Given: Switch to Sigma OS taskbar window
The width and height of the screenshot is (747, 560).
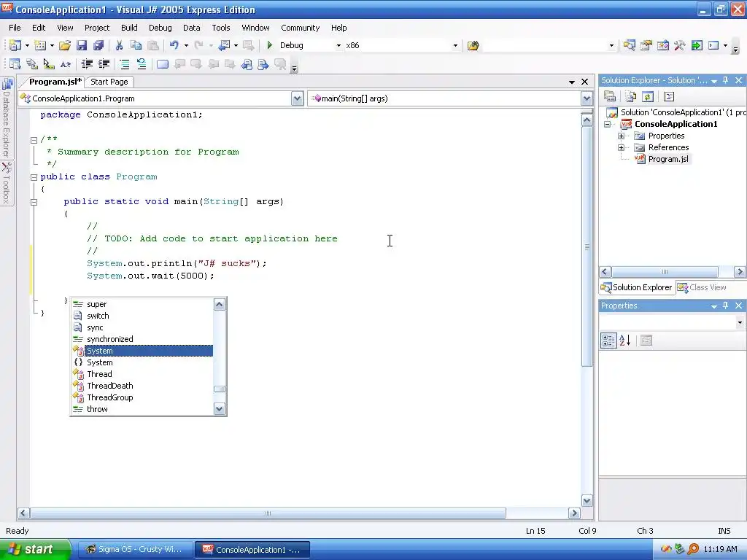Looking at the screenshot, I should [x=134, y=550].
